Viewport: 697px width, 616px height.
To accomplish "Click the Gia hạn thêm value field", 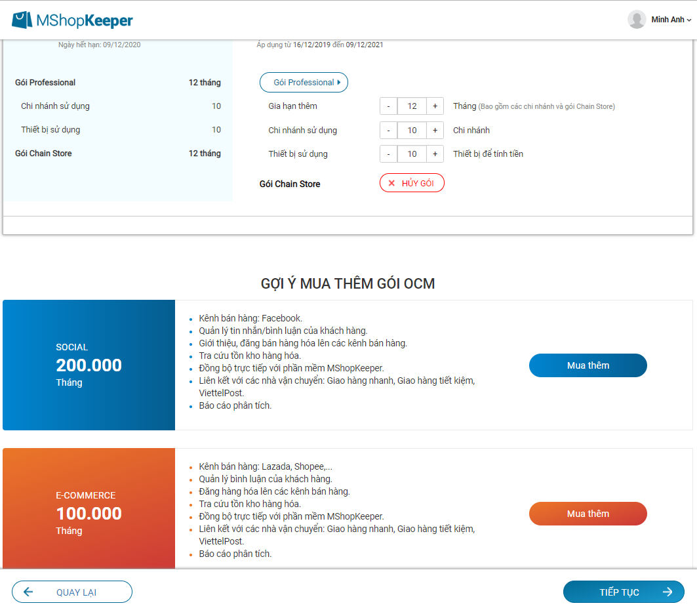I will point(412,106).
